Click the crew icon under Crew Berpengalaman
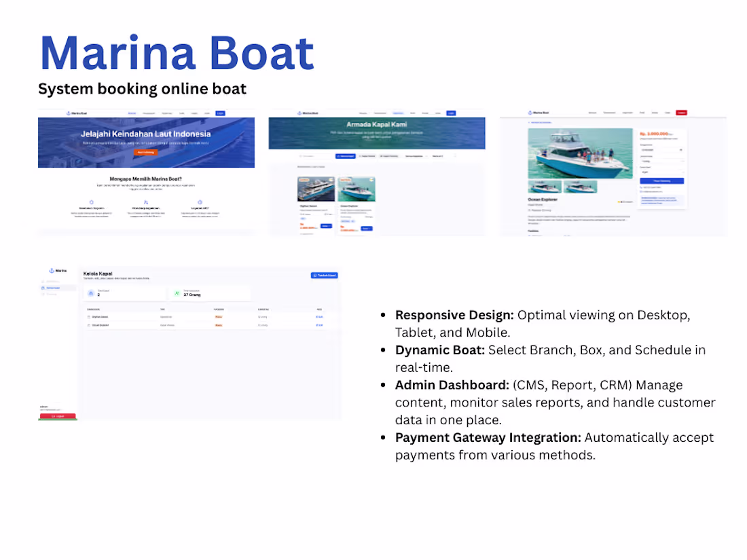The height and width of the screenshot is (560, 747). coord(145,202)
